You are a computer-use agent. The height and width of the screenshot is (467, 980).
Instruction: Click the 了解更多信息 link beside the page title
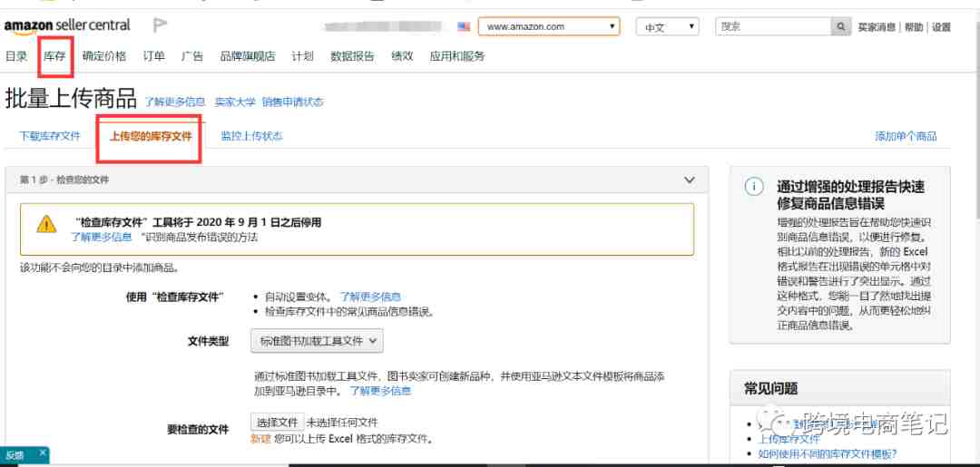tap(175, 102)
